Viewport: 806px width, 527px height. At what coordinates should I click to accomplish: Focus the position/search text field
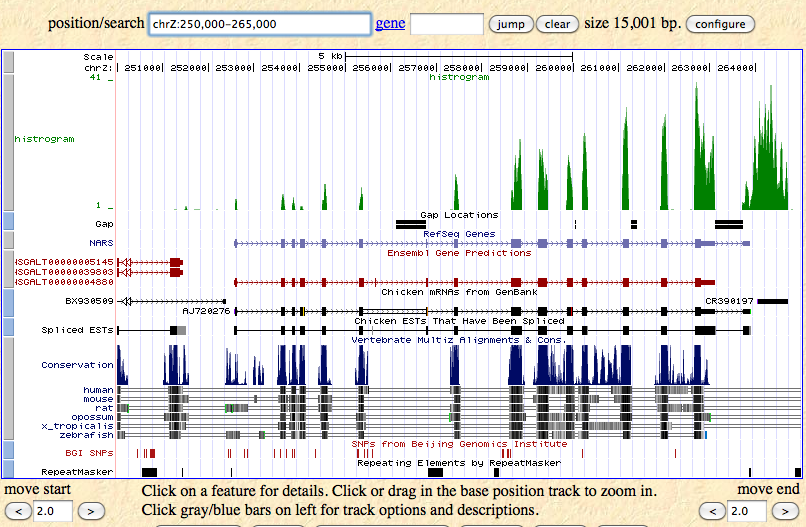tap(259, 24)
